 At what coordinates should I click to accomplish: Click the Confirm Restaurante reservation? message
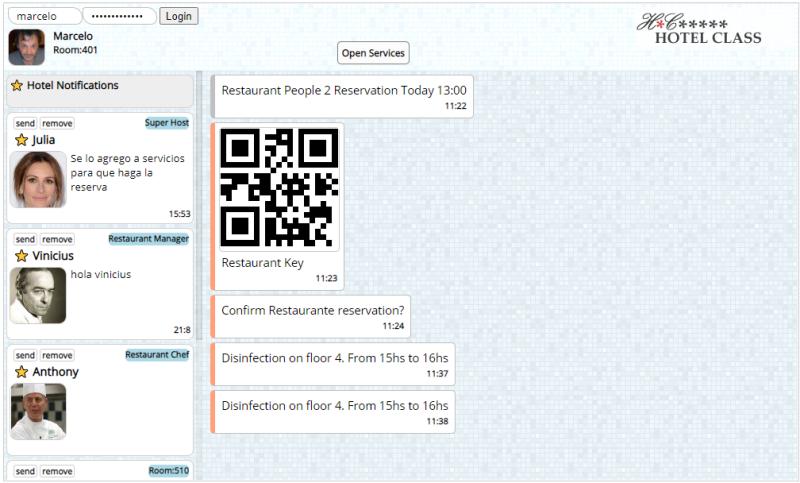[x=311, y=317]
